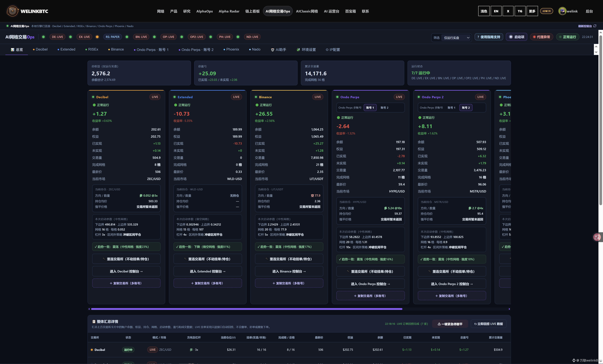Switch to the Phoenix tab
The height and width of the screenshot is (364, 603).
tap(231, 49)
